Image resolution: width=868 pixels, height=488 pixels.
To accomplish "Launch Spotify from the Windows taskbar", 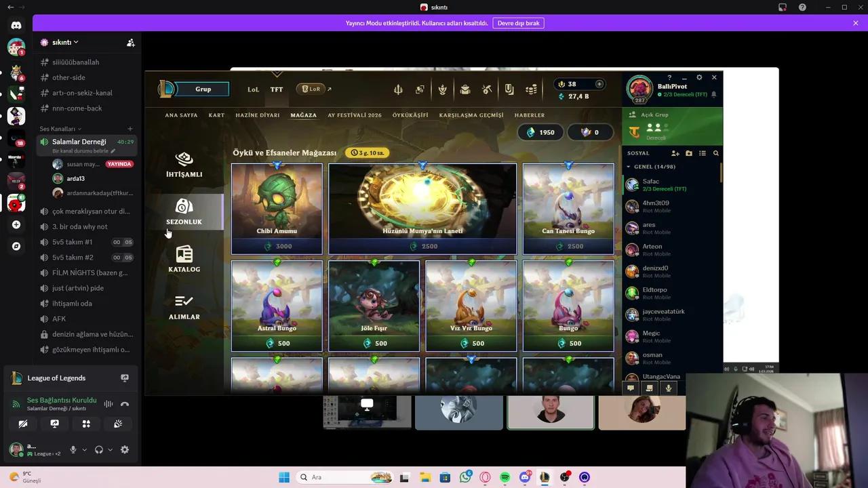I will [505, 477].
